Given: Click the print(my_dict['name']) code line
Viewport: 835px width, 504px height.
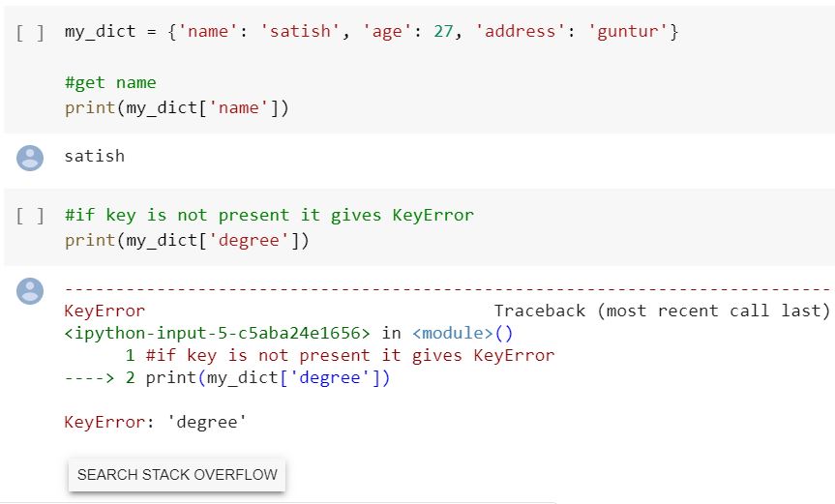Looking at the screenshot, I should pyautogui.click(x=177, y=107).
